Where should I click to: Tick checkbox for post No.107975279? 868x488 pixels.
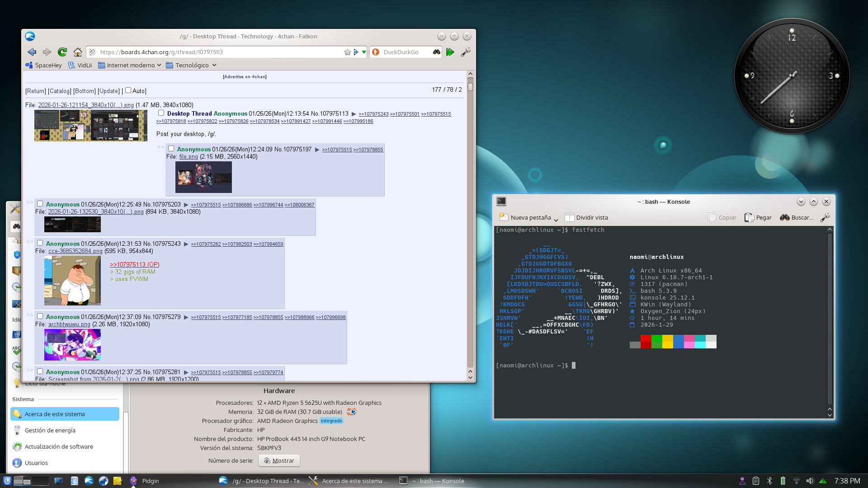40,316
